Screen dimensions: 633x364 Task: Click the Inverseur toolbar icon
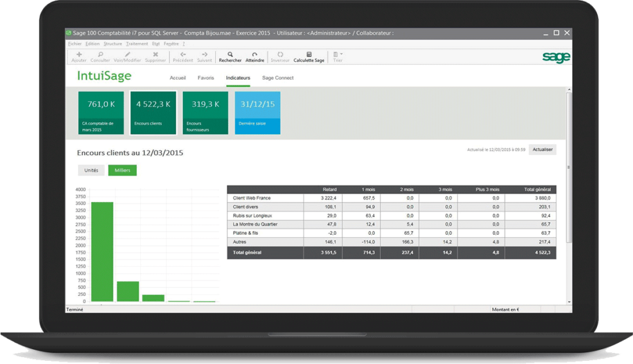(280, 56)
